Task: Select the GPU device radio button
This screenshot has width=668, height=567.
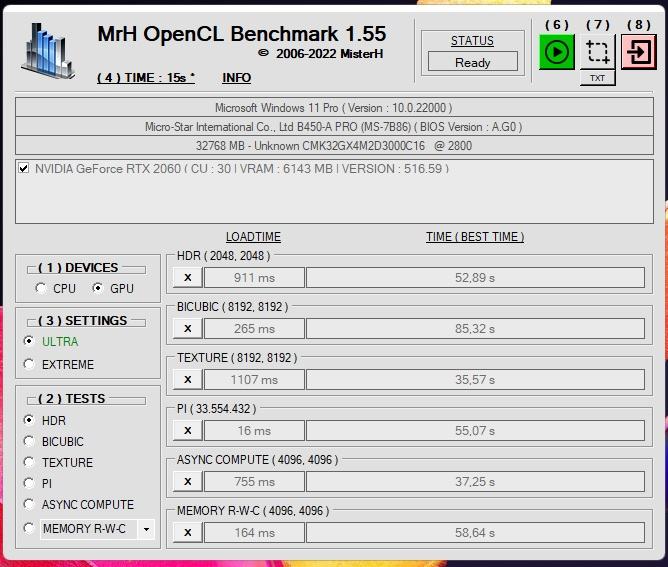Action: (98, 288)
